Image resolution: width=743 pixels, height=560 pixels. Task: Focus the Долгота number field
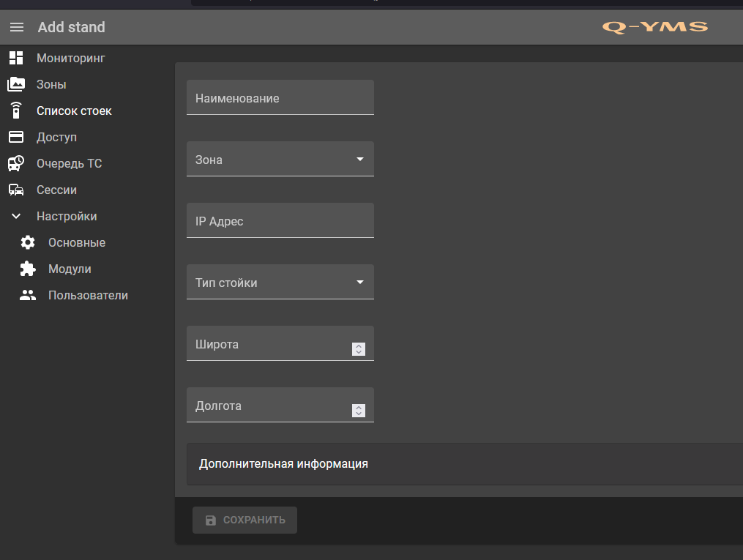(280, 405)
